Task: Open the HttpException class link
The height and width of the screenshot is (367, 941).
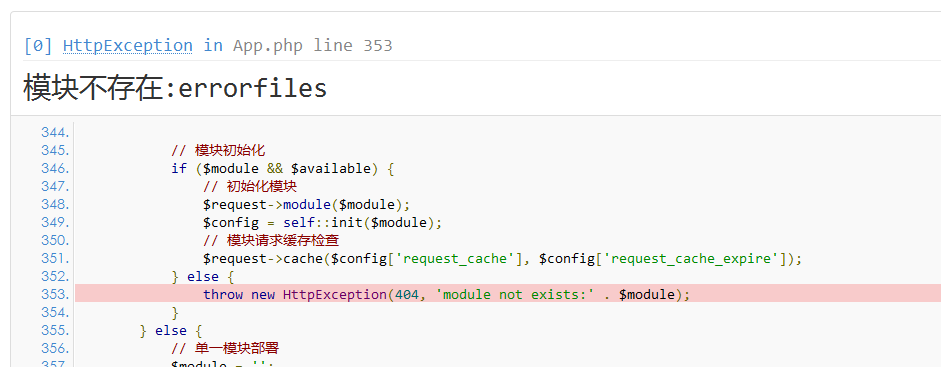Action: click(x=128, y=46)
